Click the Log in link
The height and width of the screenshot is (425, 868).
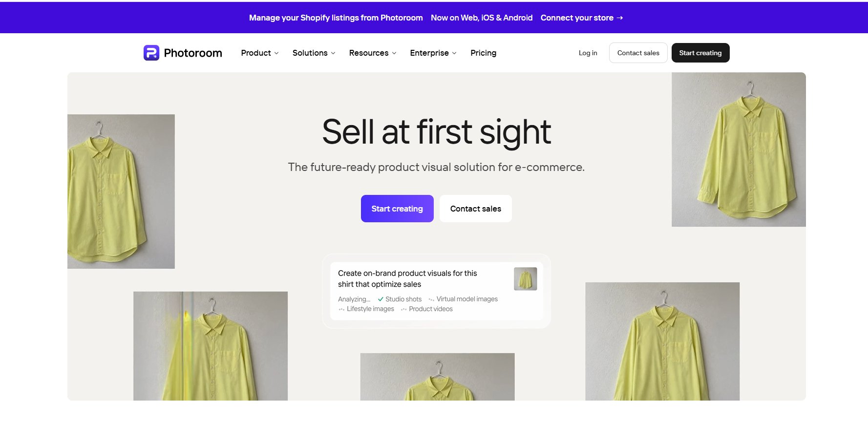(588, 53)
